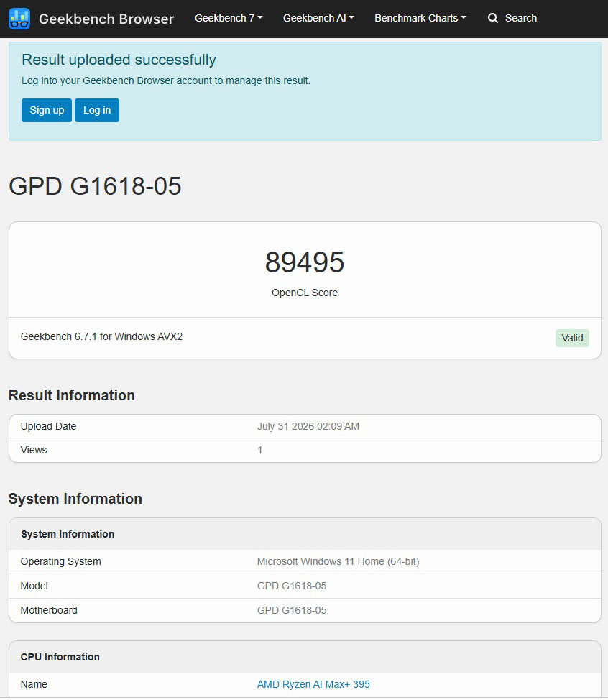Open the Benchmark Charts dropdown

click(420, 18)
